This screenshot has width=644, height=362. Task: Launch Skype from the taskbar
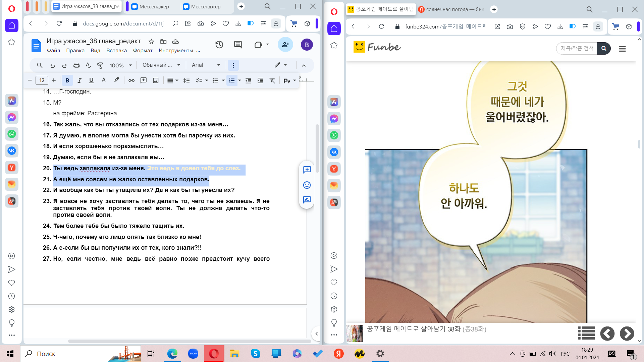[256, 354]
